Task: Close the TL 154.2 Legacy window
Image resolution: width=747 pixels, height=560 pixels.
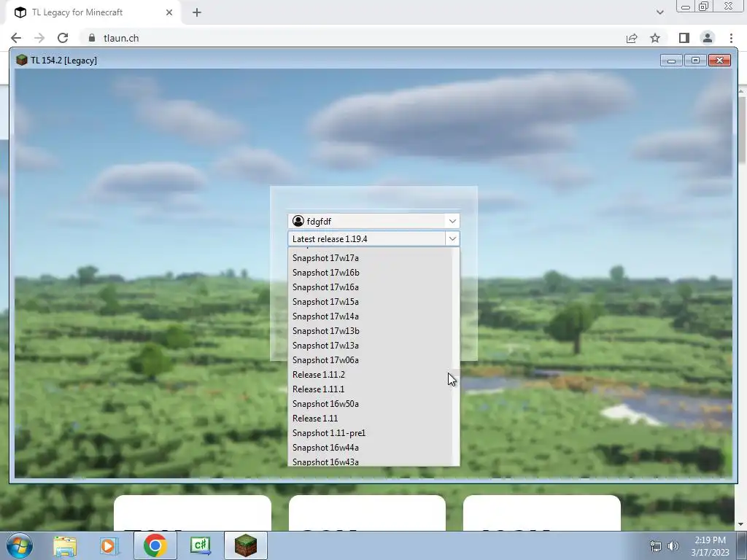Action: point(719,61)
